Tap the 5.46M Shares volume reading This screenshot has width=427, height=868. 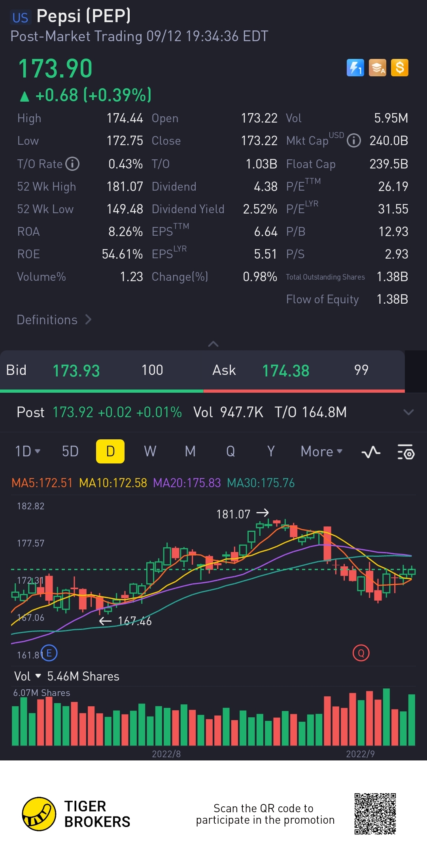83,676
